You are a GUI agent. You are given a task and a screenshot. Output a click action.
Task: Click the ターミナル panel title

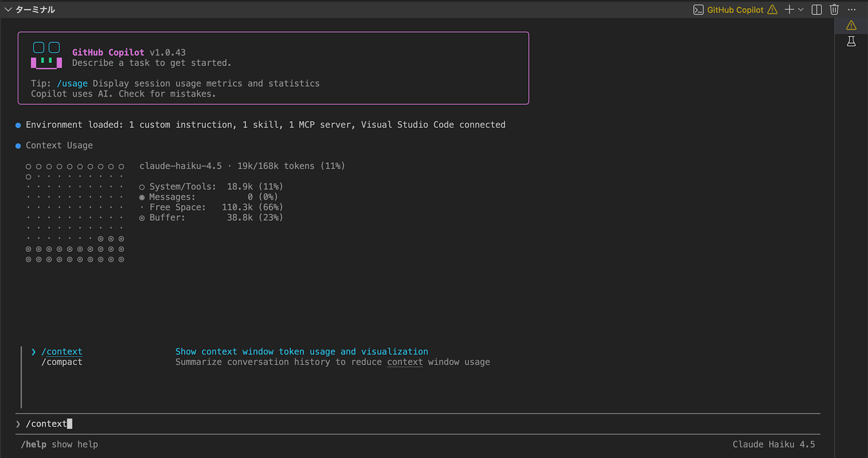click(x=35, y=10)
